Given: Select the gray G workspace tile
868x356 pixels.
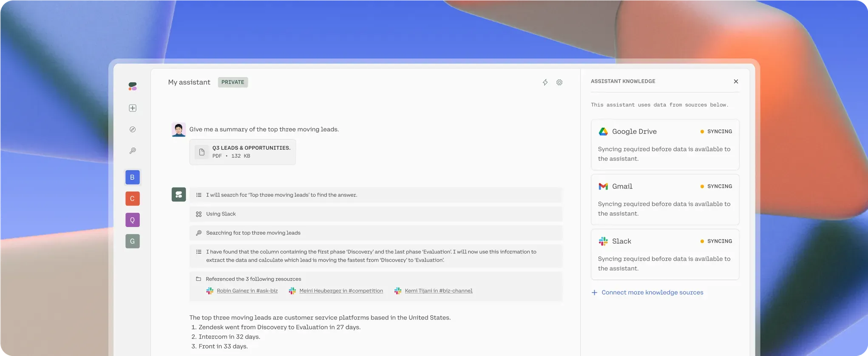Looking at the screenshot, I should pos(133,241).
